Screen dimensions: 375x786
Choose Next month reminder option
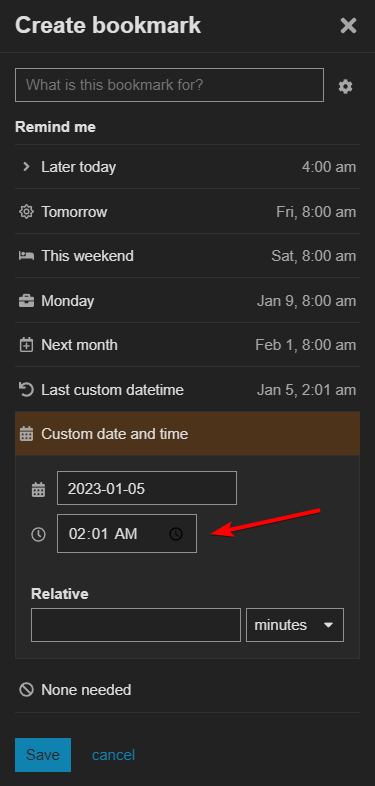[188, 345]
